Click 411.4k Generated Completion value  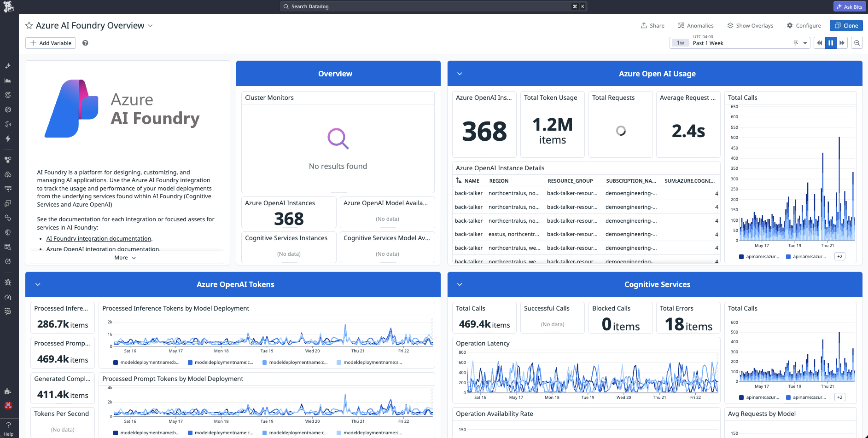[x=63, y=395]
